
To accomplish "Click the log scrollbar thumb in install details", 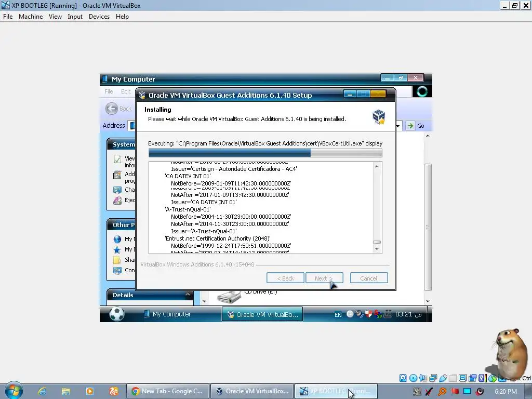I will pyautogui.click(x=377, y=242).
